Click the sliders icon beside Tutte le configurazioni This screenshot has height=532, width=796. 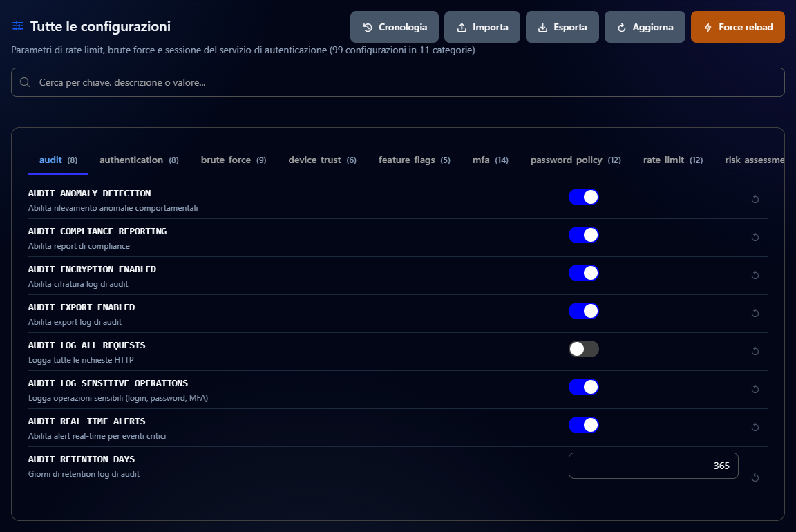pyautogui.click(x=18, y=26)
